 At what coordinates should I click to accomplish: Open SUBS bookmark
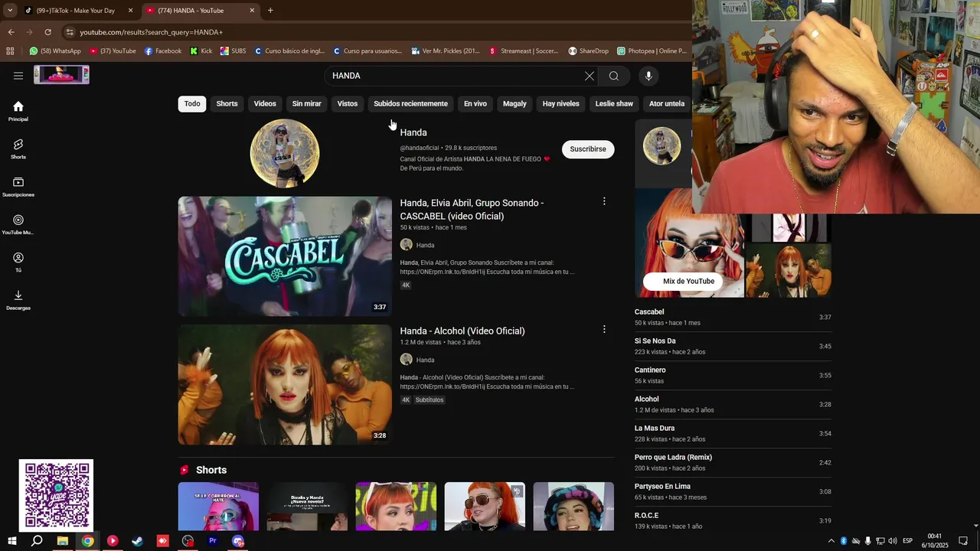click(x=233, y=51)
